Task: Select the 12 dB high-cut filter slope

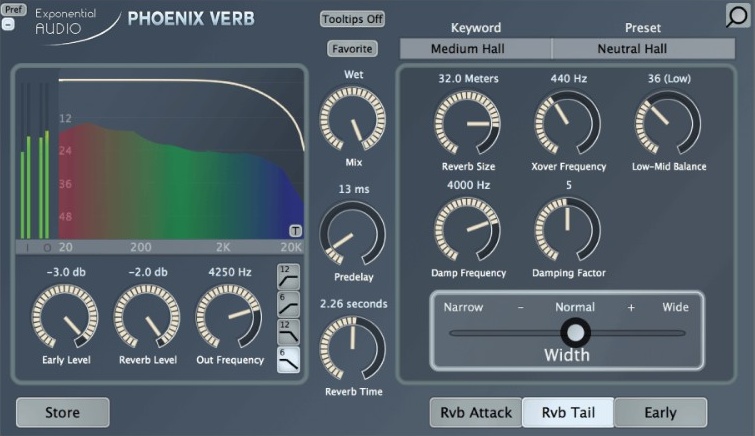Action: coord(288,331)
